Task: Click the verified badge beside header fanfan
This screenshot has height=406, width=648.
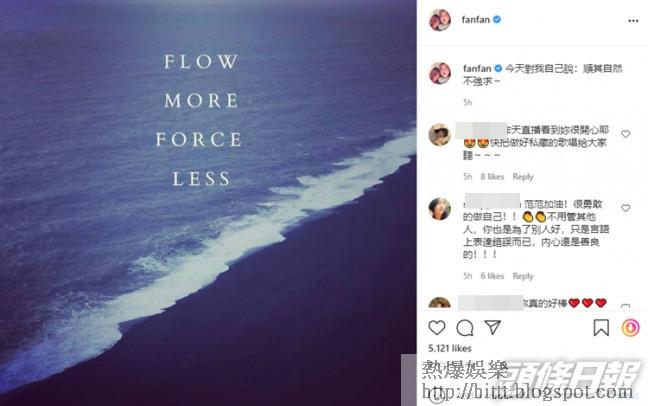Action: 497,19
